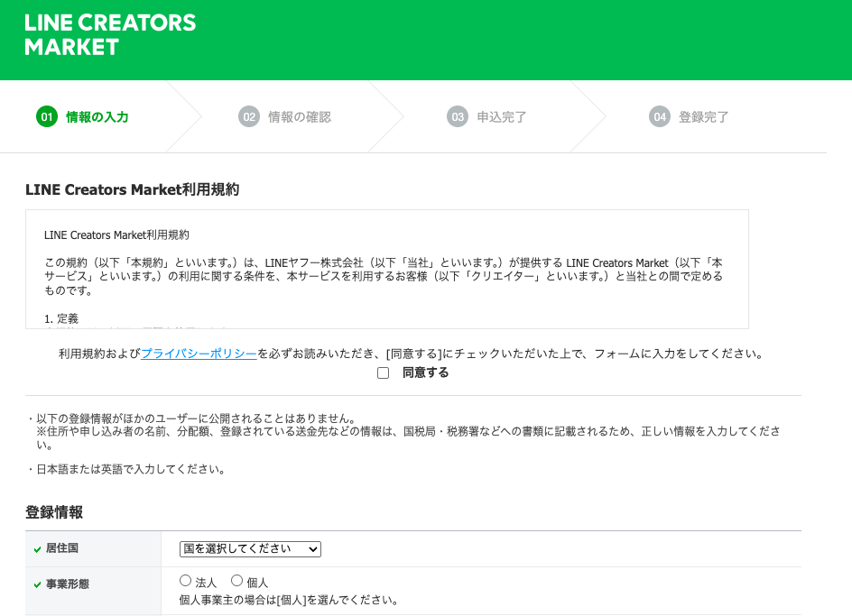Click the step 03 circle icon
The height and width of the screenshot is (616, 852).
(x=458, y=116)
